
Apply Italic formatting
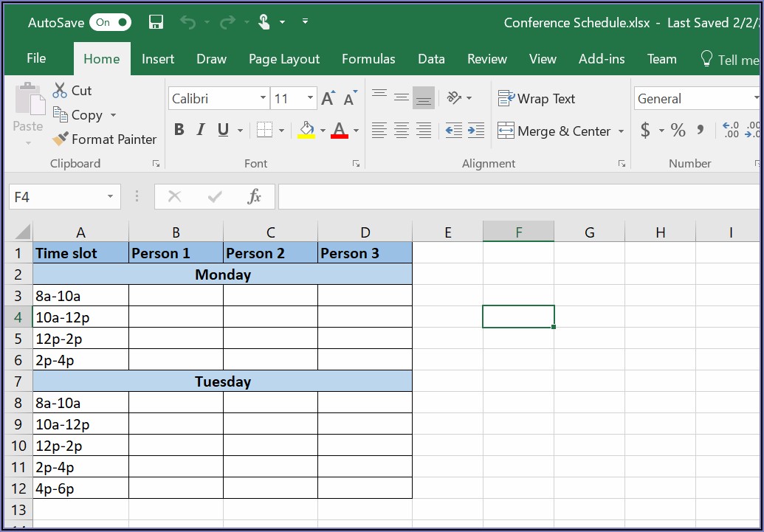point(200,131)
